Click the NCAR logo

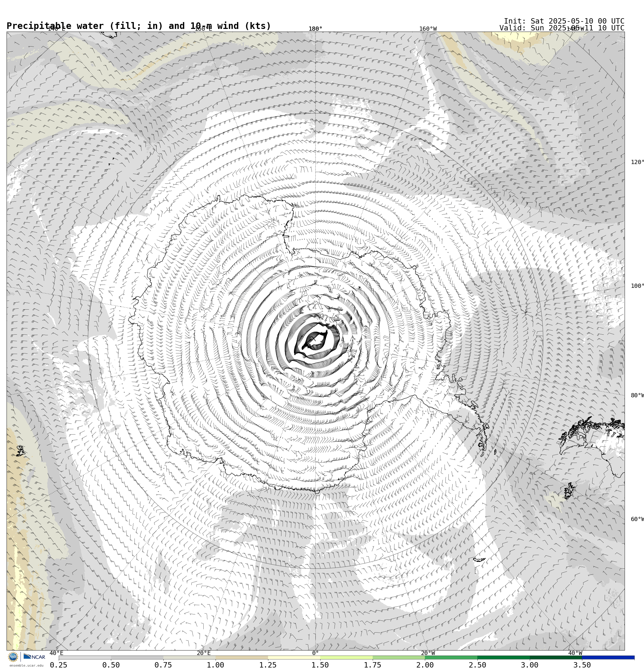pyautogui.click(x=34, y=656)
